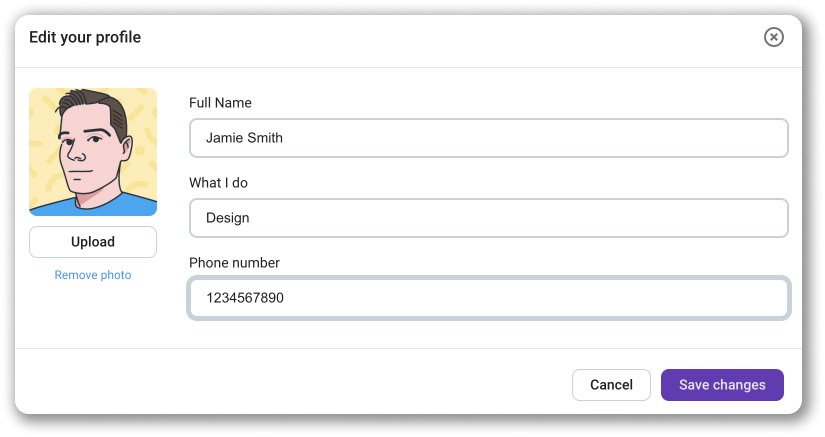Screen dimensions: 825x437
Task: Click the Edit your profile title
Action: [x=85, y=37]
